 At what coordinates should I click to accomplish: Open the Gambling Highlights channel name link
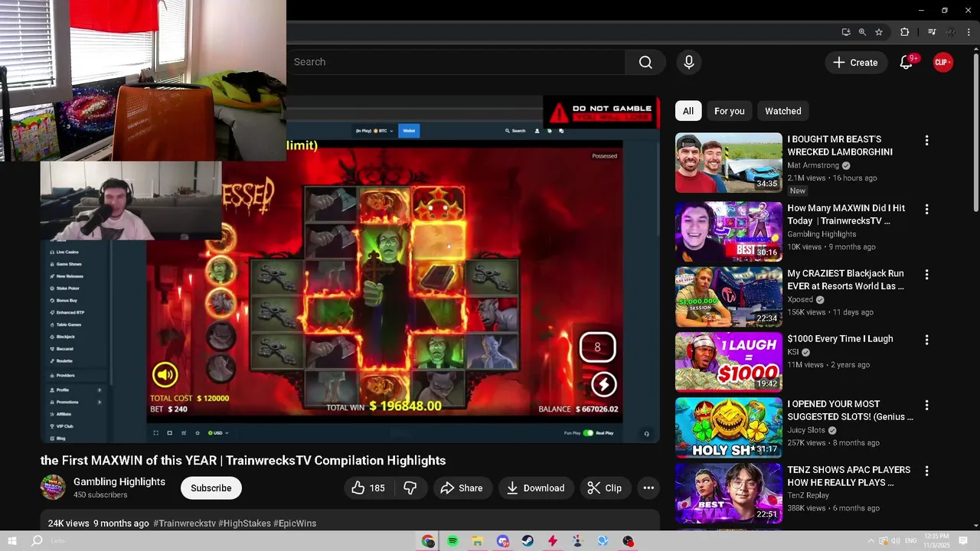[119, 481]
